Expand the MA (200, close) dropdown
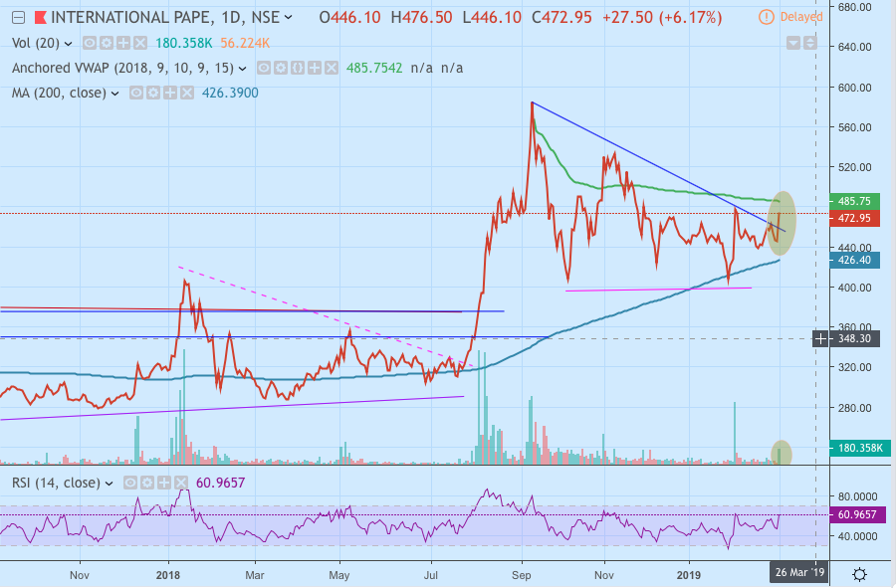 tap(114, 94)
